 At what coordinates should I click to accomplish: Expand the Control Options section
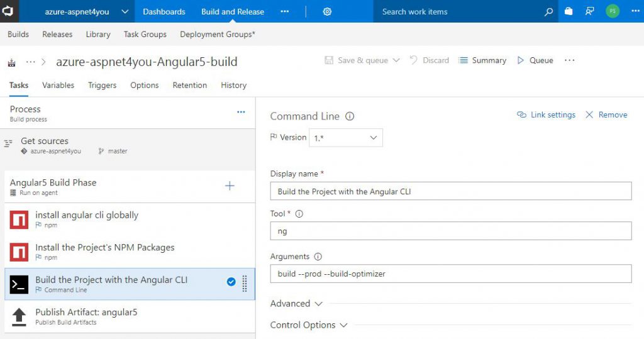(309, 325)
